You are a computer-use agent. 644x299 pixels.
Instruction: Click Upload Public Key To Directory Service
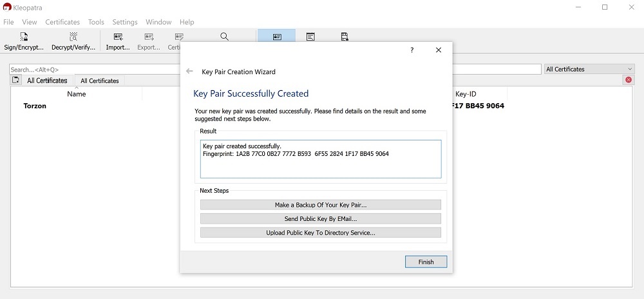point(320,233)
